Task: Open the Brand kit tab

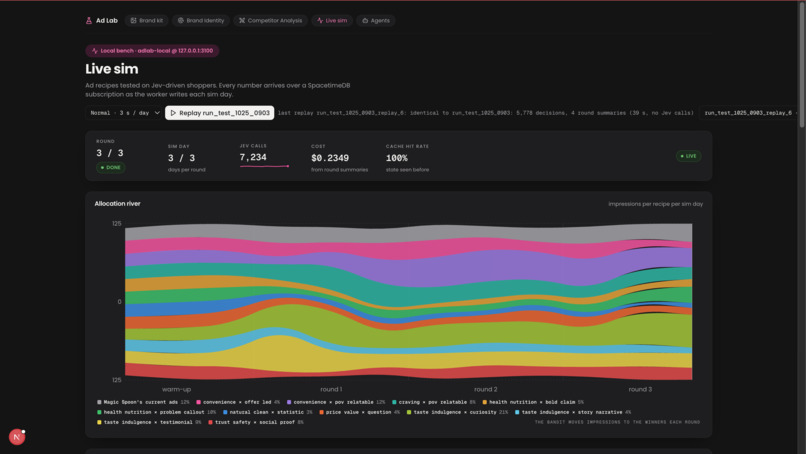Action: 147,21
